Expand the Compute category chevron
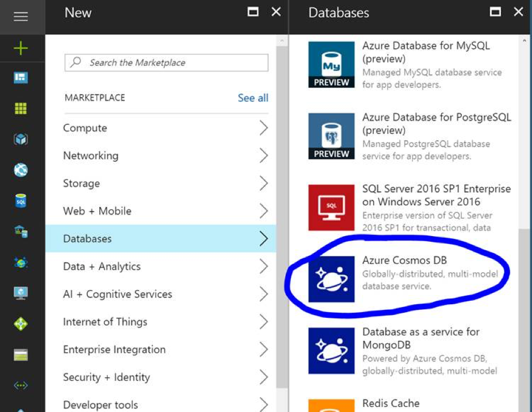This screenshot has height=412, width=532. pos(264,128)
